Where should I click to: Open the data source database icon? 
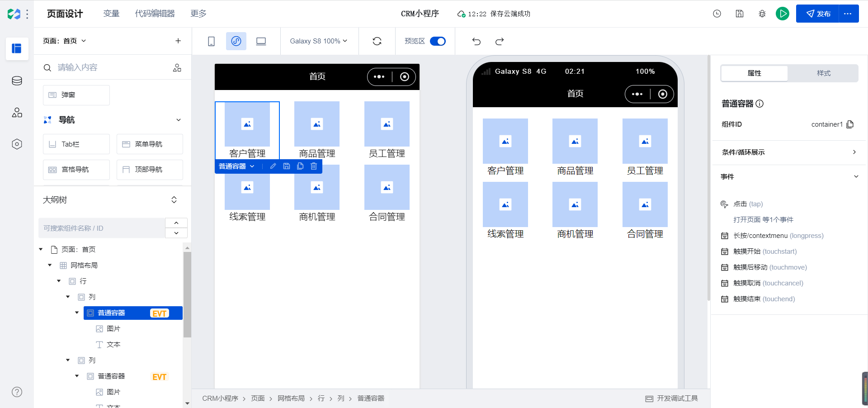[17, 81]
